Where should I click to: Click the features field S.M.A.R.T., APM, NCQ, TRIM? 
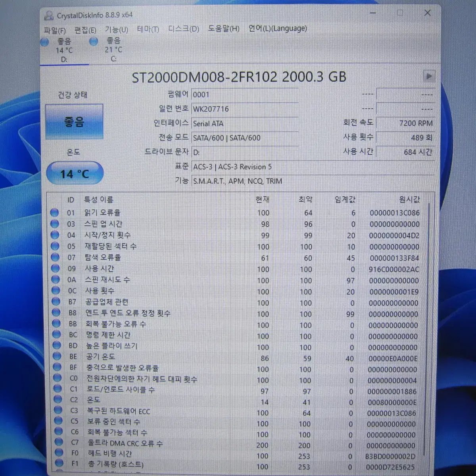(x=313, y=181)
